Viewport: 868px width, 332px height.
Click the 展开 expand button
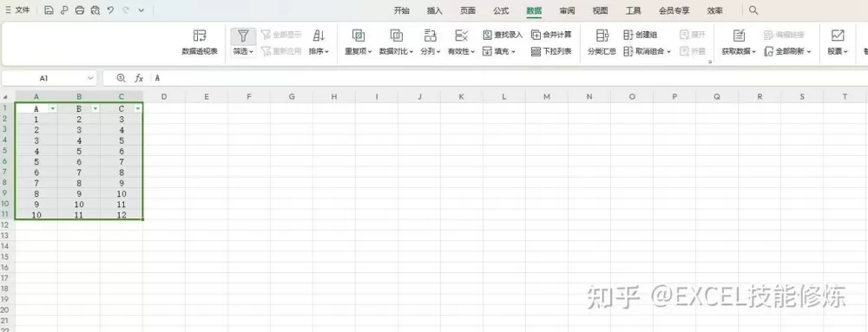click(x=693, y=35)
